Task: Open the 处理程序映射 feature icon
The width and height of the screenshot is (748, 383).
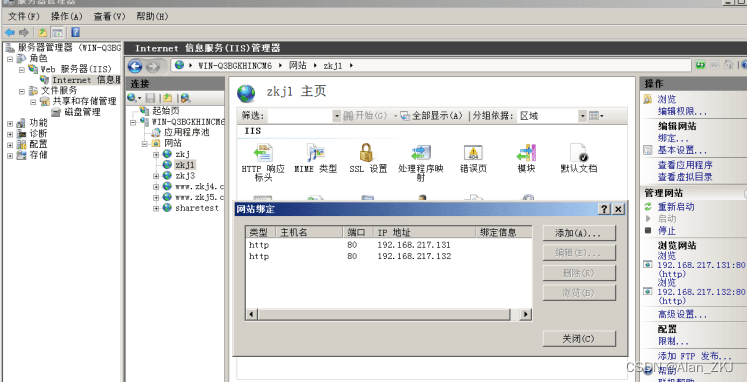Action: pos(421,153)
